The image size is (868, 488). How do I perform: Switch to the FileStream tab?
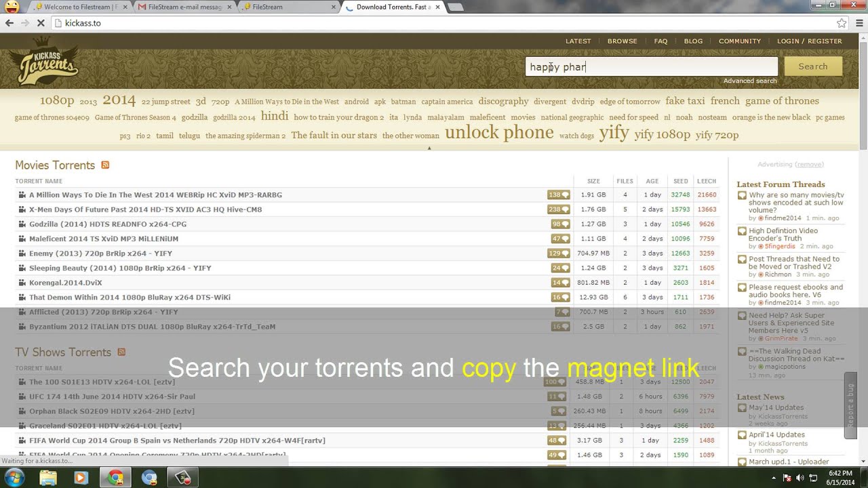click(x=288, y=7)
